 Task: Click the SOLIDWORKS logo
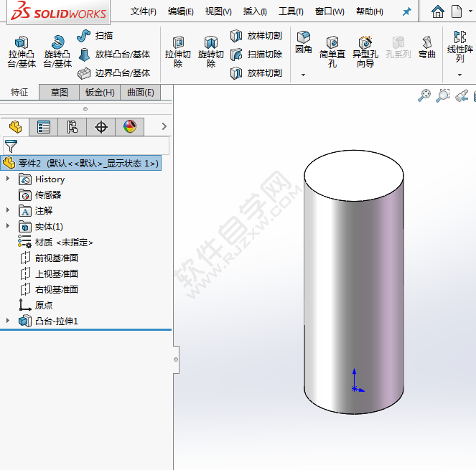click(x=59, y=11)
